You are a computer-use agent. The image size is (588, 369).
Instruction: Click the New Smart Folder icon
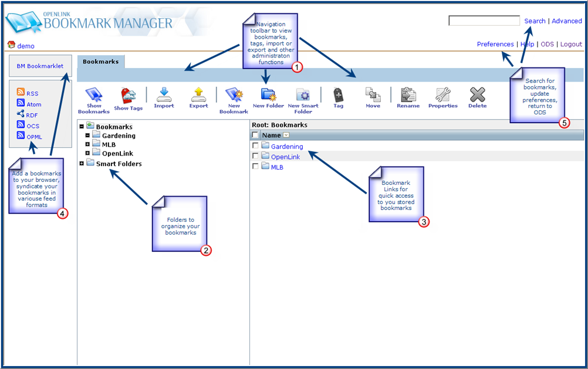pyautogui.click(x=303, y=94)
